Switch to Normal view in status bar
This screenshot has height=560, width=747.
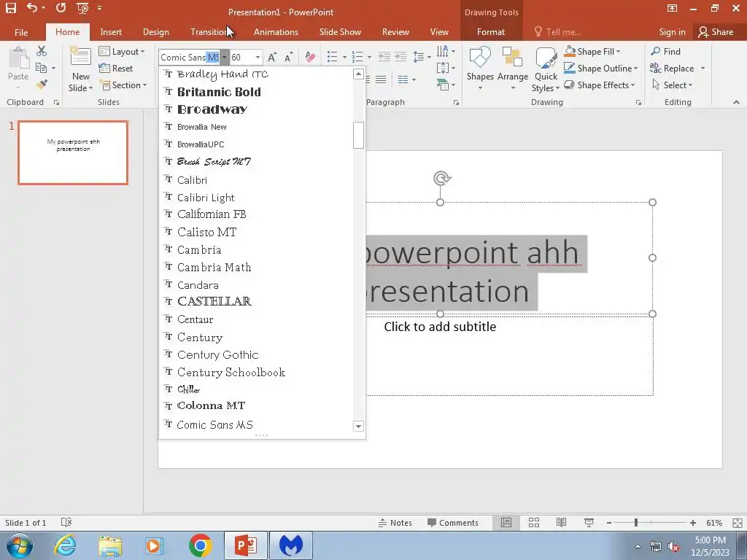click(x=506, y=522)
